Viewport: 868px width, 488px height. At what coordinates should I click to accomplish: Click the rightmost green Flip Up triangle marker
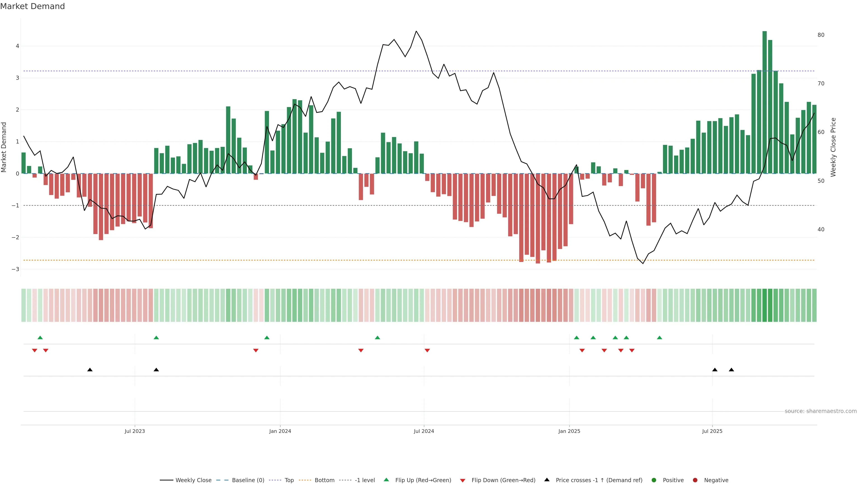(659, 338)
